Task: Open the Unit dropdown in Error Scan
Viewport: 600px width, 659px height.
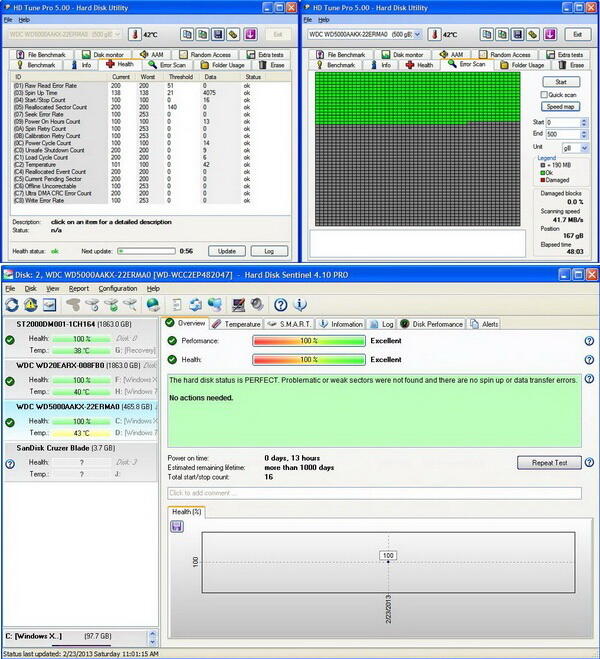Action: (584, 148)
